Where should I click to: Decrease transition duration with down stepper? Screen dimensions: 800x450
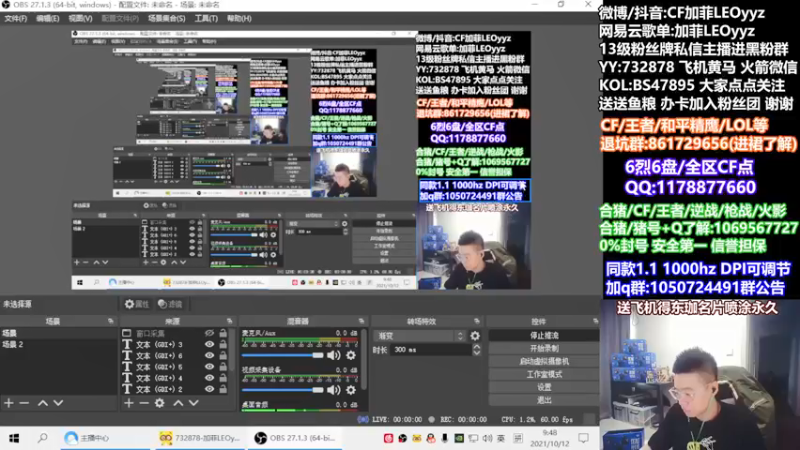pos(477,353)
